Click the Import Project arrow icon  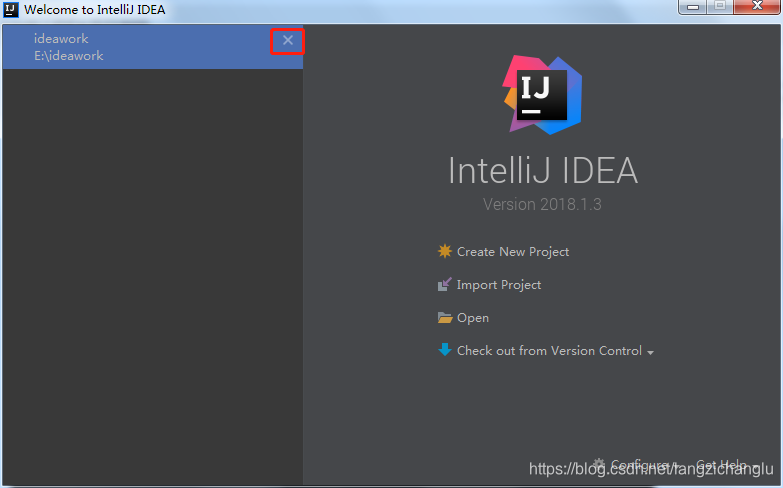444,284
